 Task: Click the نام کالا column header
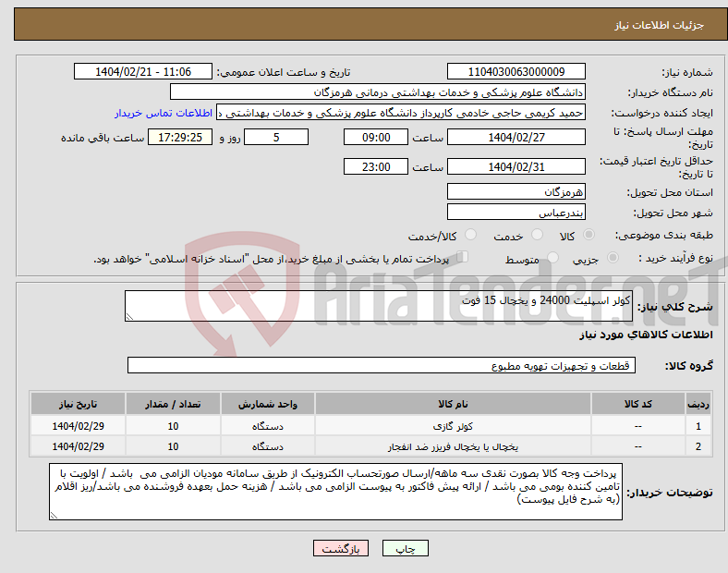453,404
